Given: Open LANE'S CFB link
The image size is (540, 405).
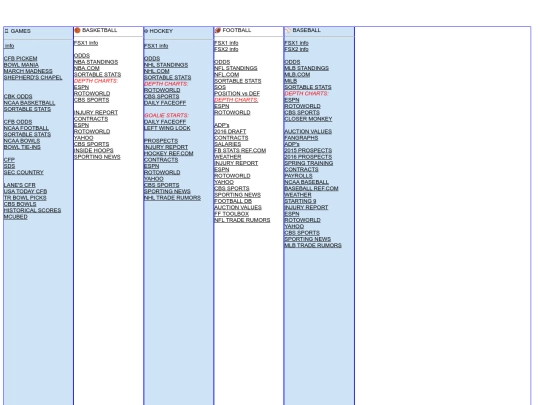Looking at the screenshot, I should (x=20, y=185).
